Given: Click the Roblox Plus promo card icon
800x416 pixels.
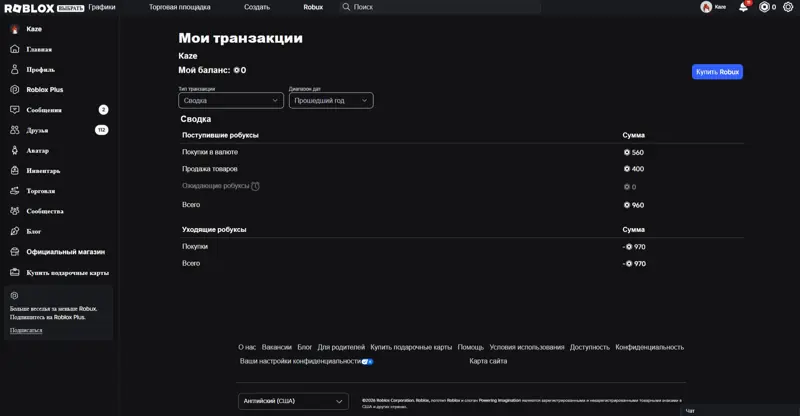Looking at the screenshot, I should coord(14,296).
